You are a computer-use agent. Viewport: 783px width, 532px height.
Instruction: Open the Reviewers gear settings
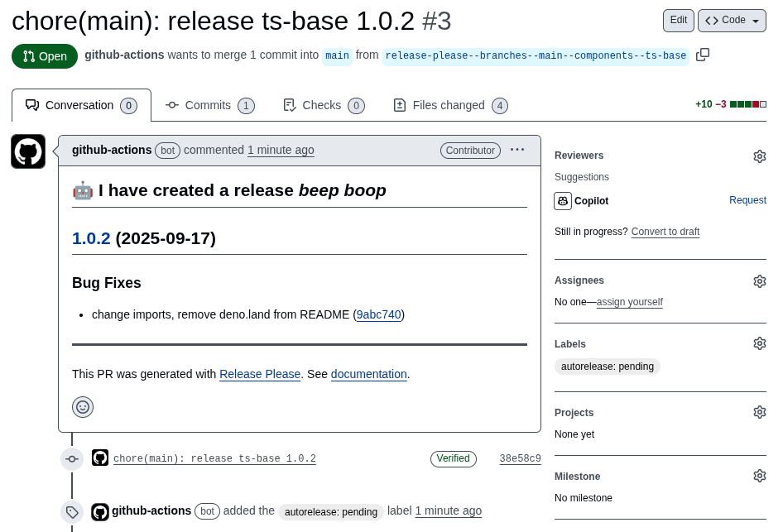tap(759, 156)
